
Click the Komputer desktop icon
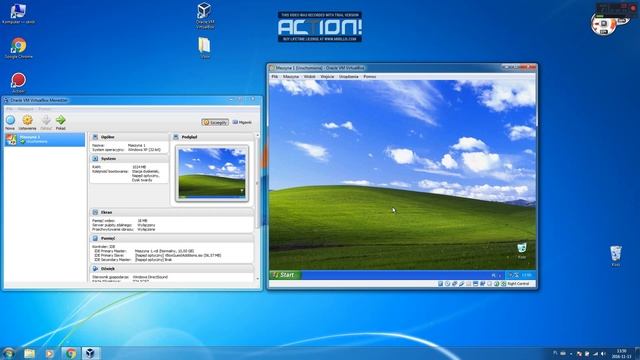click(18, 13)
